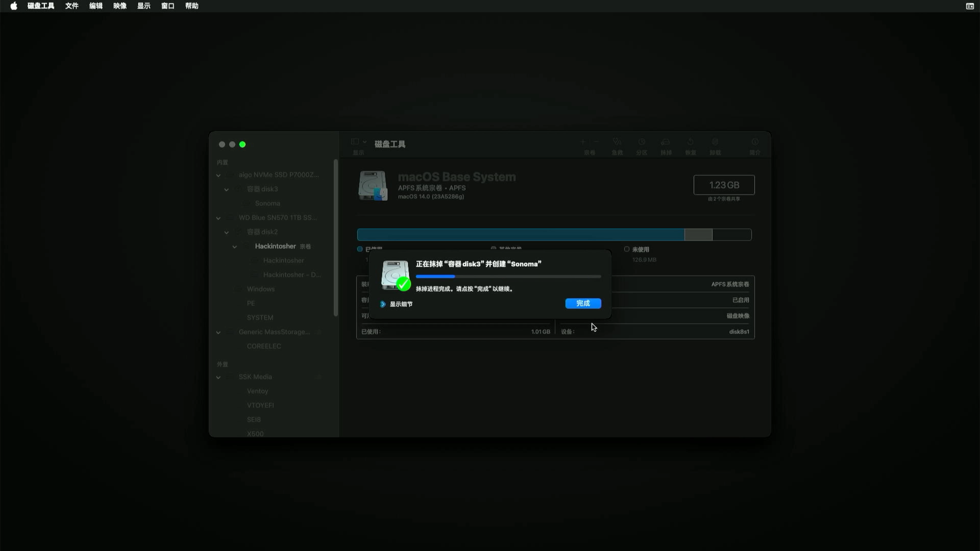Collapse the WD Blue SN570 tree node

point(218,218)
